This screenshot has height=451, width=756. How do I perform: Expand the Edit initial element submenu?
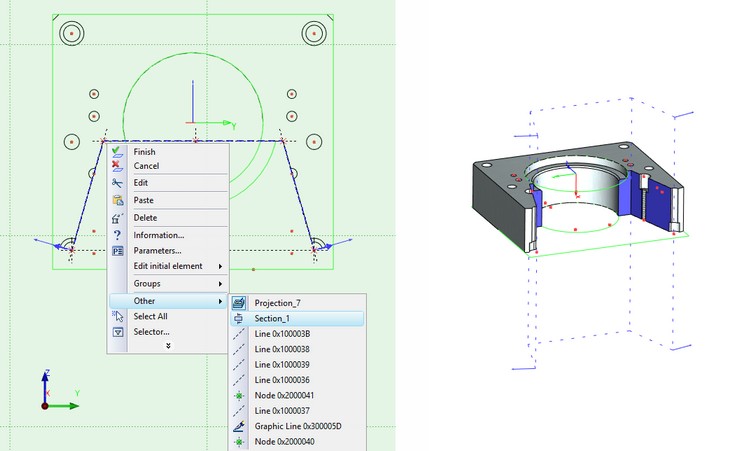(x=219, y=266)
